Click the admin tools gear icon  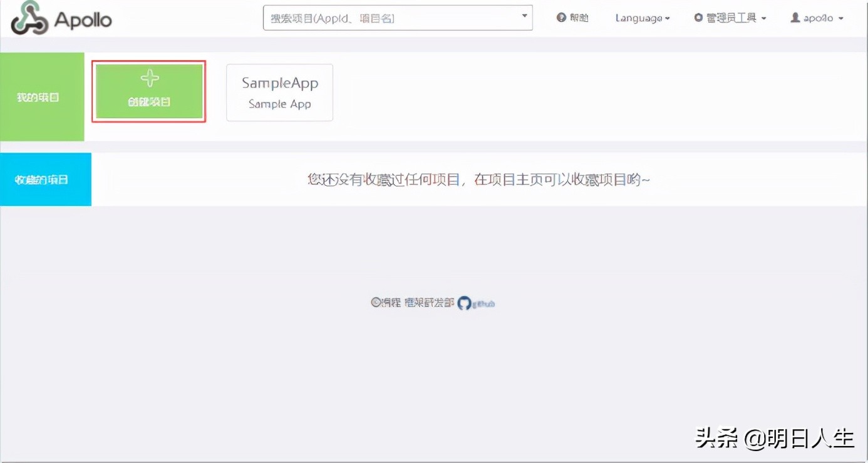point(698,18)
